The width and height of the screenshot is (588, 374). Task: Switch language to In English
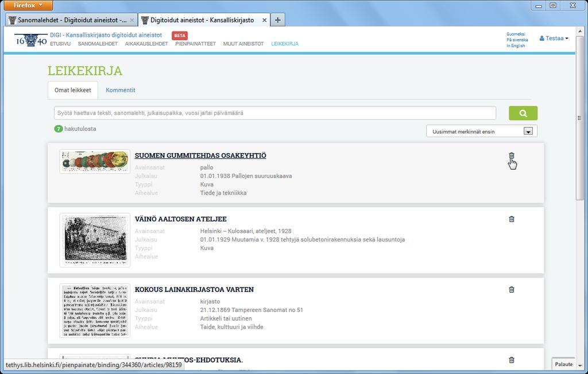516,46
